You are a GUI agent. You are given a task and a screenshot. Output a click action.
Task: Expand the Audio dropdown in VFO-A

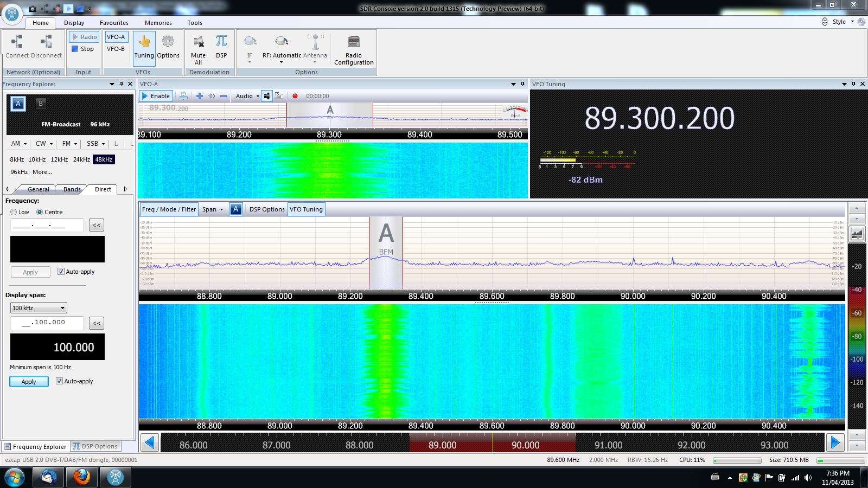coord(247,96)
